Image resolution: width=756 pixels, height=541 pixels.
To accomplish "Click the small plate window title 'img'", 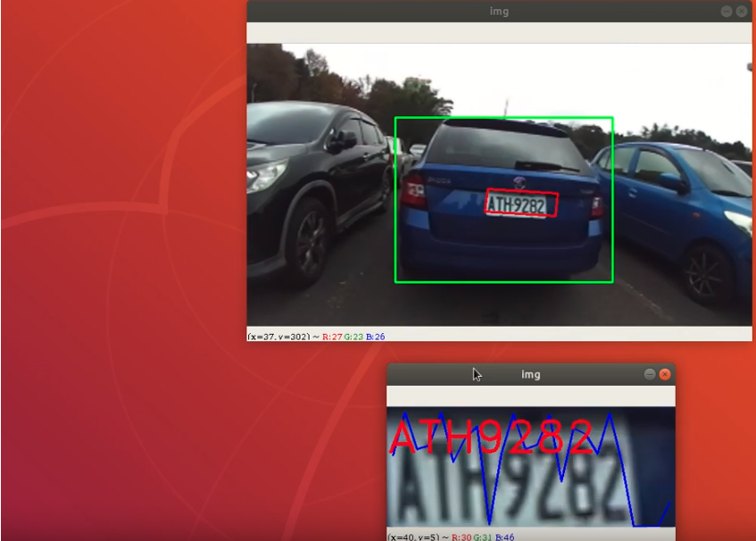I will 531,375.
